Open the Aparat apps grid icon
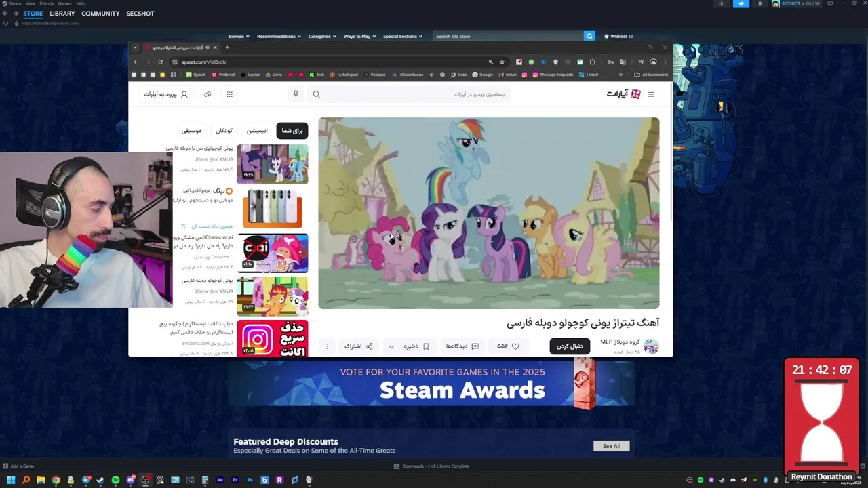This screenshot has width=868, height=488. 230,94
